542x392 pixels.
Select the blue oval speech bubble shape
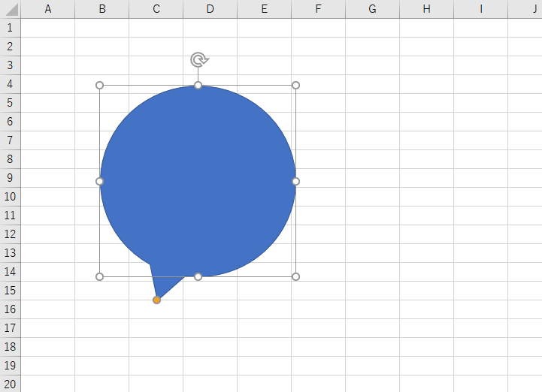tap(198, 181)
